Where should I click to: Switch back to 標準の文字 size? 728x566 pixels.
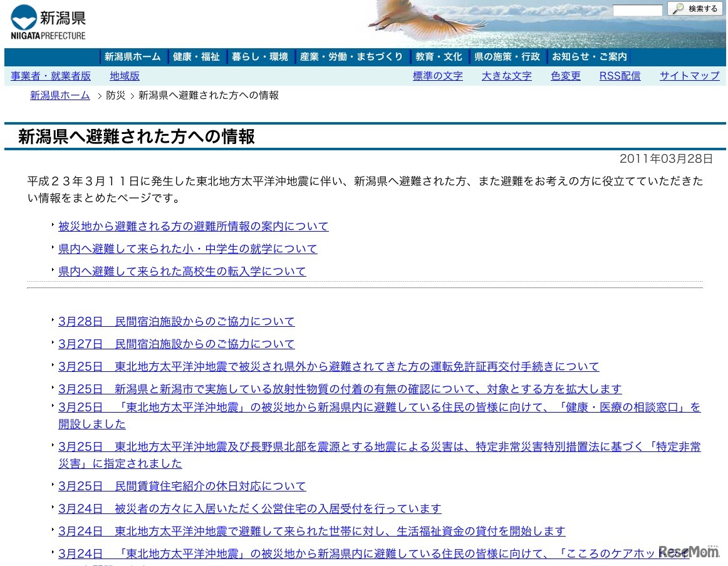click(437, 76)
